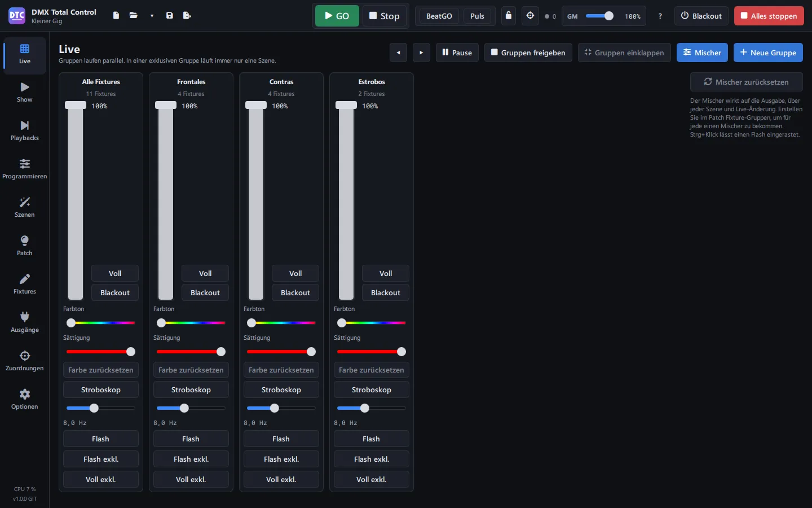Screen dimensions: 812x508
Task: Go to Playbacks in sidebar
Action: tap(25, 131)
